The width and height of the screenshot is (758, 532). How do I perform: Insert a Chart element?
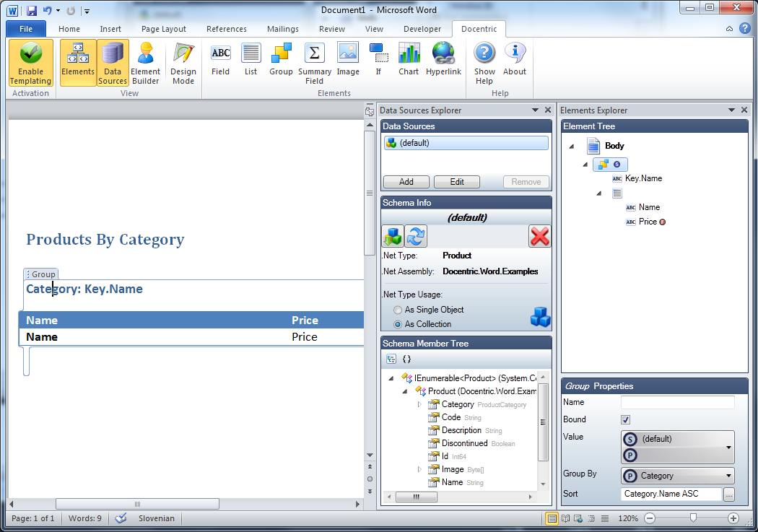(409, 59)
